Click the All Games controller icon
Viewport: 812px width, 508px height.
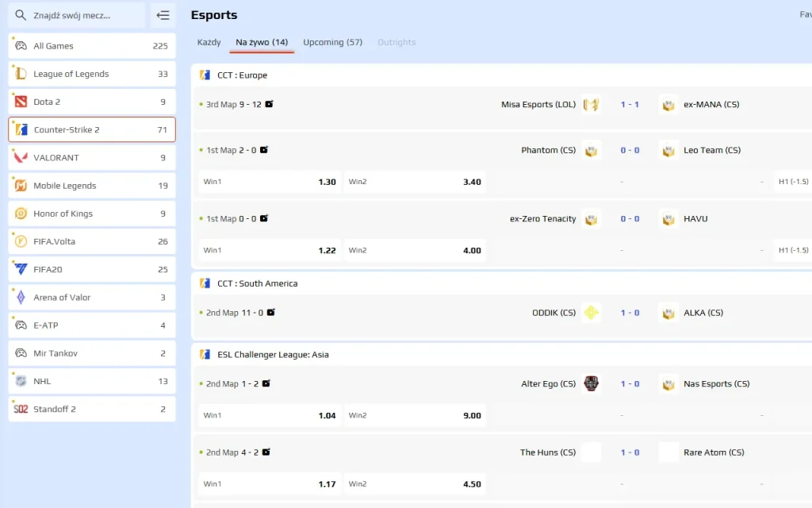tap(21, 45)
